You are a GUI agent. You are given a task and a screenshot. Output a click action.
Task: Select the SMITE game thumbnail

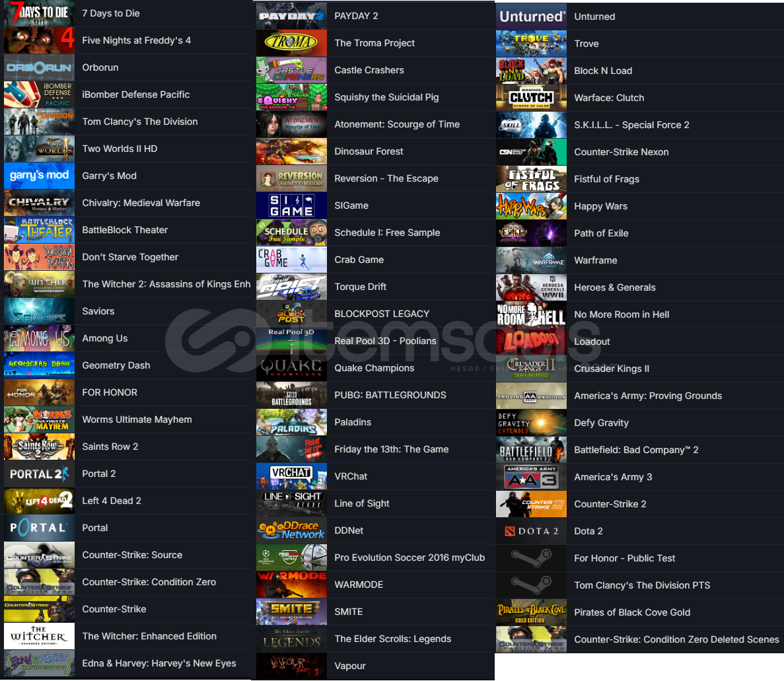point(291,612)
